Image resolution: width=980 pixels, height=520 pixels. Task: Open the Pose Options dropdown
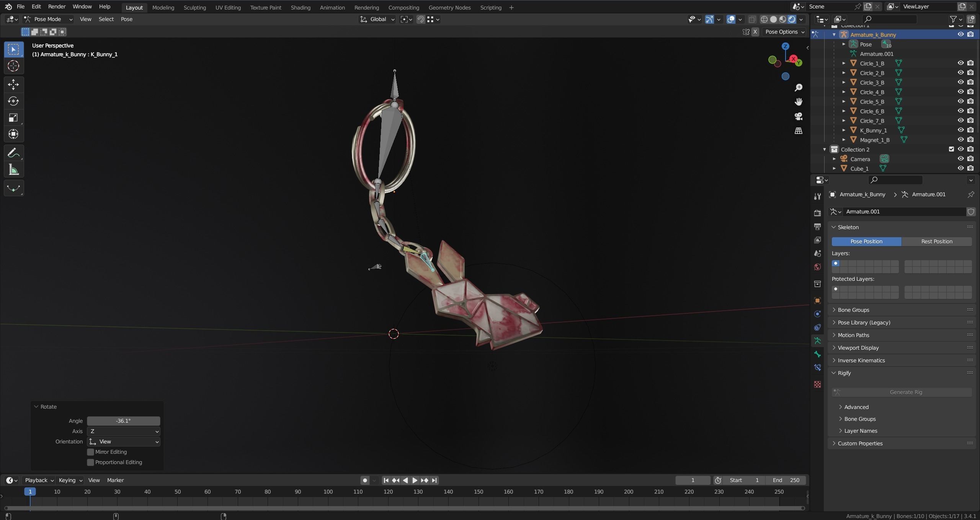785,32
